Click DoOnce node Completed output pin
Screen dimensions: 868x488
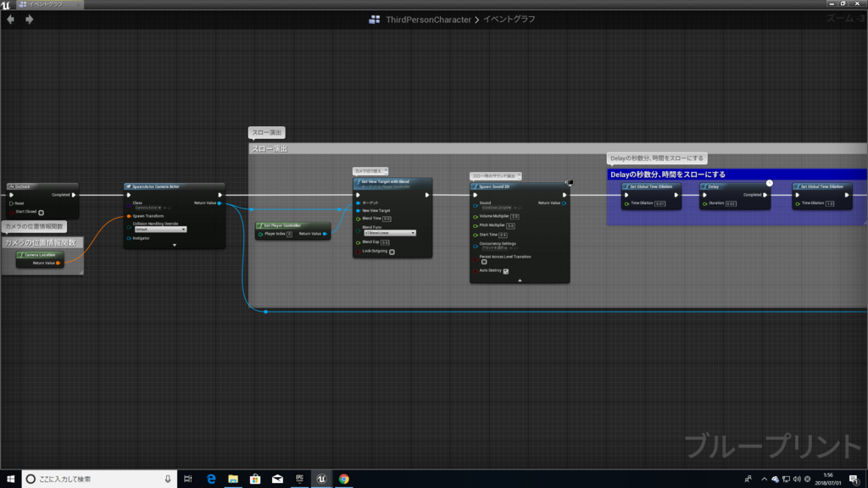click(x=74, y=195)
